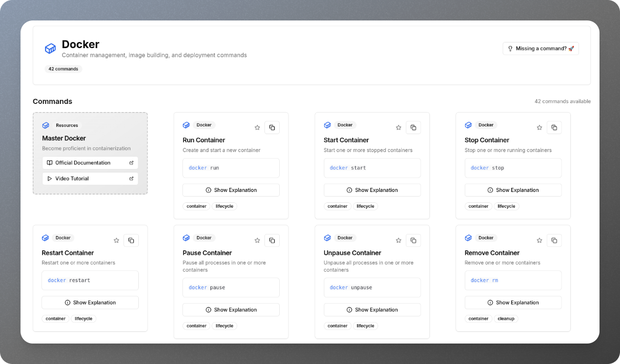
Task: Copy the docker stop command
Action: pos(554,127)
